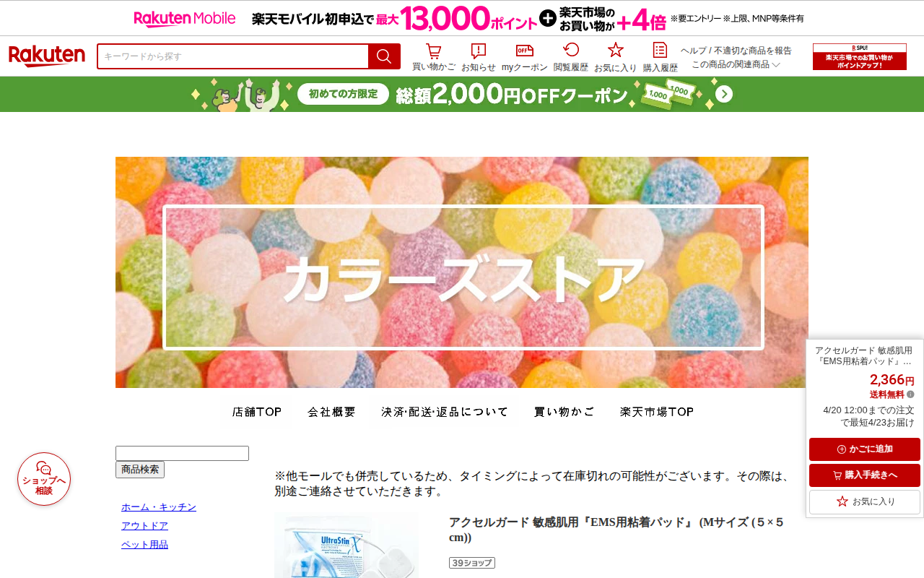Open 購入履歴 purchase history icon

[660, 57]
